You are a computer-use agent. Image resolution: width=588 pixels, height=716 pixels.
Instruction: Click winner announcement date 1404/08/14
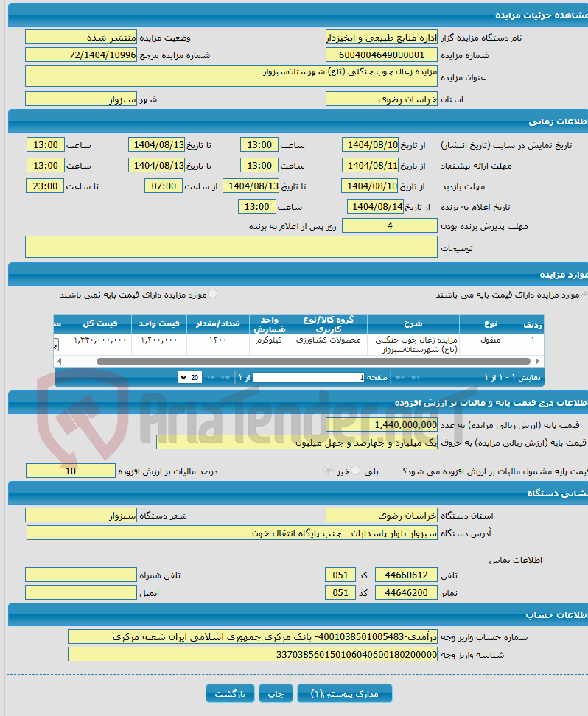click(376, 206)
